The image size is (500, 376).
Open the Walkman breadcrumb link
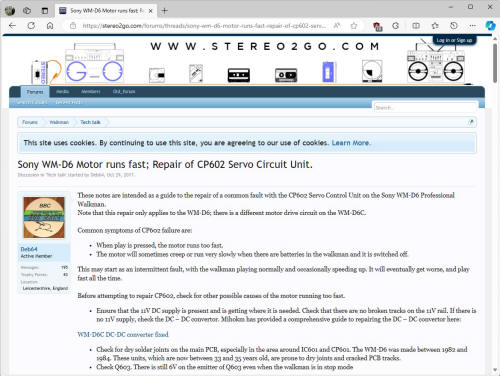pyautogui.click(x=59, y=122)
